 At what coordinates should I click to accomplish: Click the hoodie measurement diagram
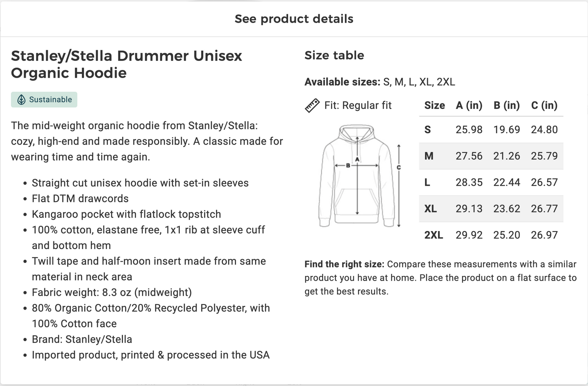click(x=360, y=176)
